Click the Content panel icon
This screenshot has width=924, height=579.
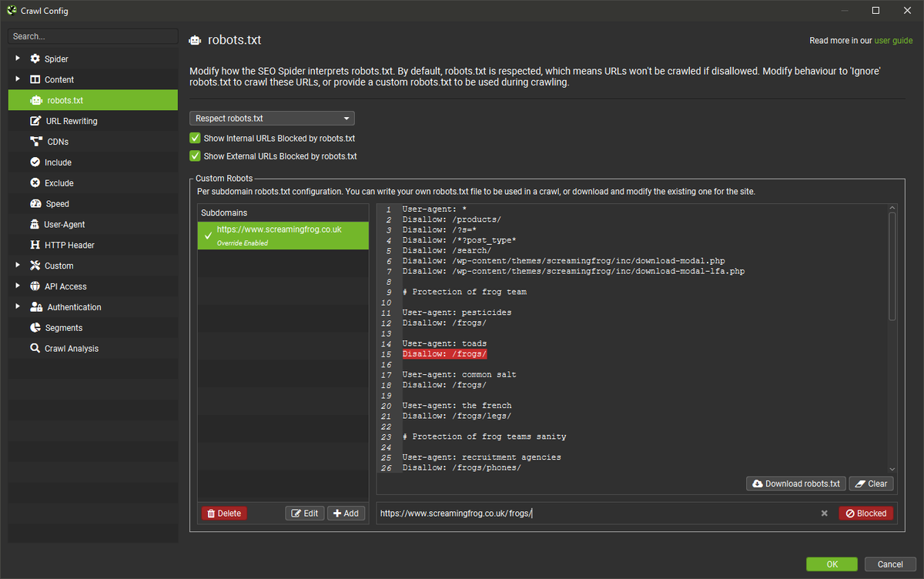[x=35, y=79]
